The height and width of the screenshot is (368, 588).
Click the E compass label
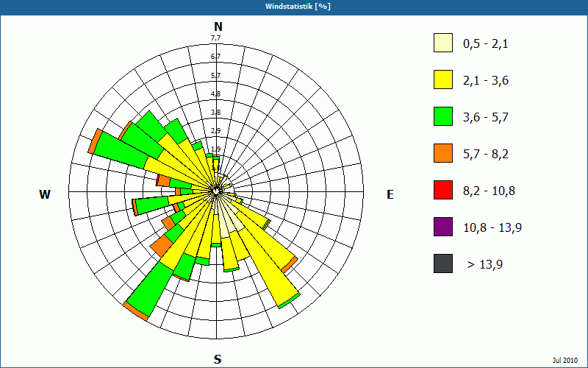pos(390,194)
